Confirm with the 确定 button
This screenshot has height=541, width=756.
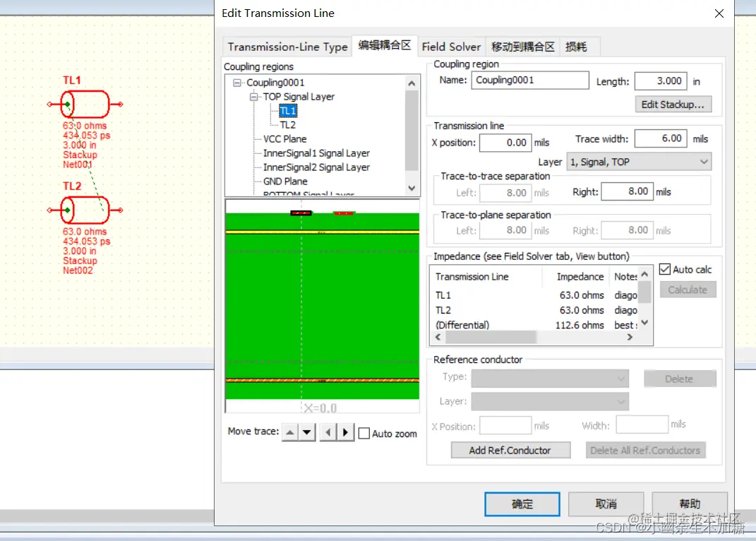pyautogui.click(x=522, y=504)
